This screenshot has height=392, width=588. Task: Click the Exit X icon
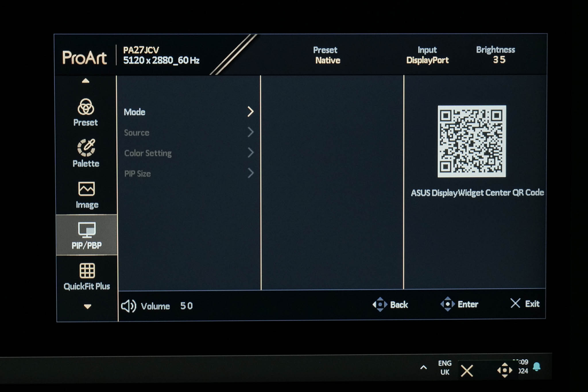pyautogui.click(x=515, y=303)
